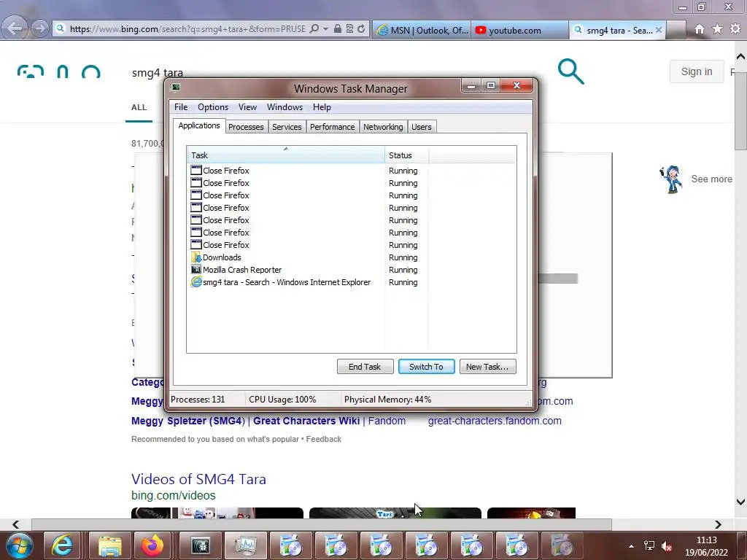This screenshot has width=747, height=560.
Task: Click Internet Explorer forward arrow button
Action: (39, 28)
